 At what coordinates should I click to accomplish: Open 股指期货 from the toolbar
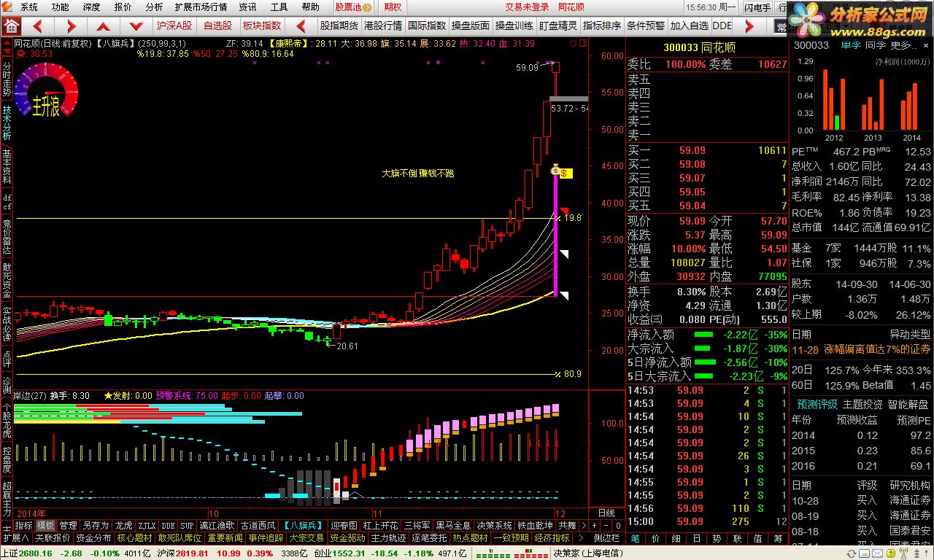(339, 26)
